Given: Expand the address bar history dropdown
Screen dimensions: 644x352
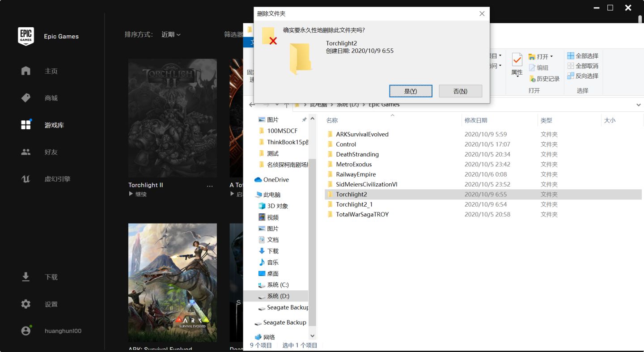Looking at the screenshot, I should (x=638, y=105).
